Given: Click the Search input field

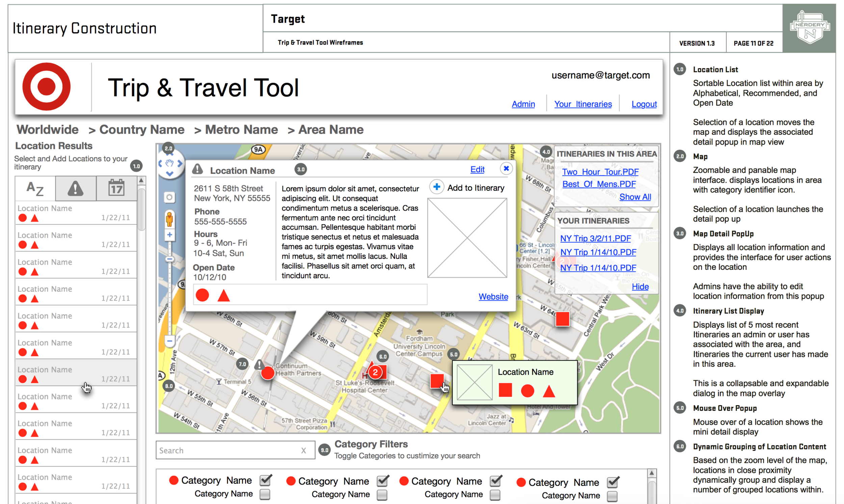Looking at the screenshot, I should pos(235,450).
